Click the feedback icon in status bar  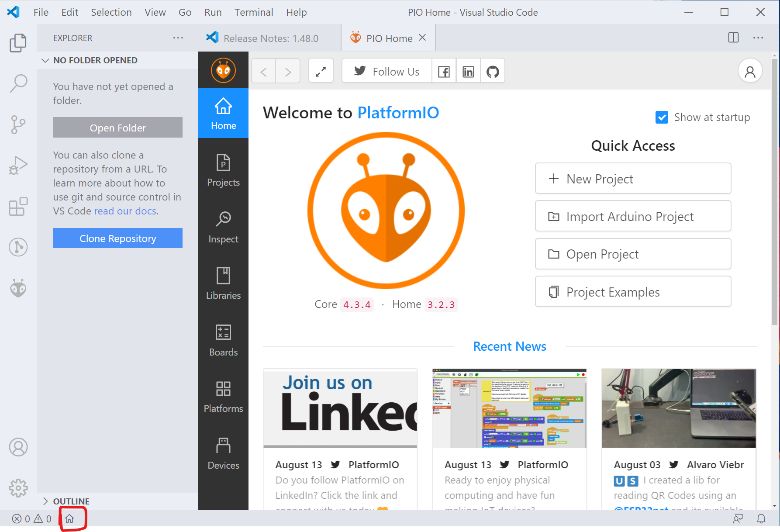pos(738,518)
